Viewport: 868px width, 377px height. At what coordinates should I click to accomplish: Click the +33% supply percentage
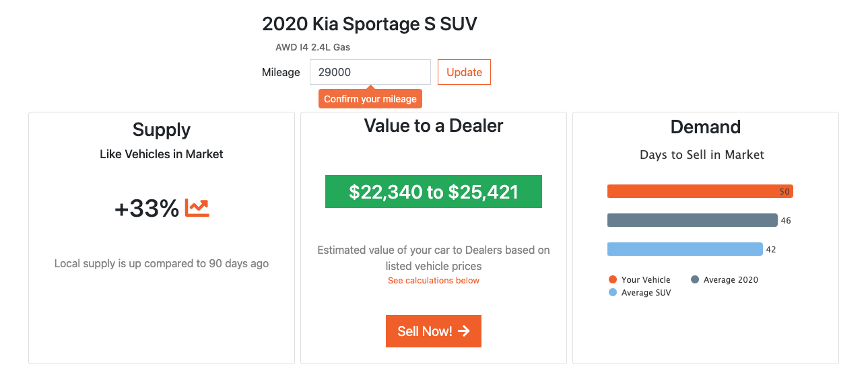147,209
